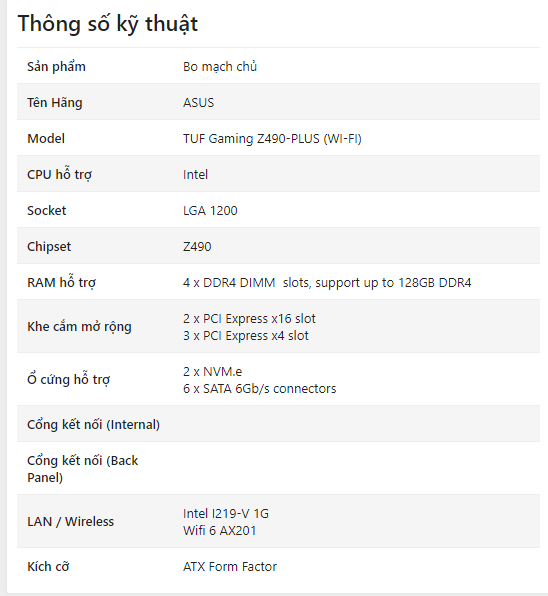Click the 'TUF Gaming Z490-PLUS (WI-FI)' model text
The height and width of the screenshot is (596, 548).
[272, 139]
